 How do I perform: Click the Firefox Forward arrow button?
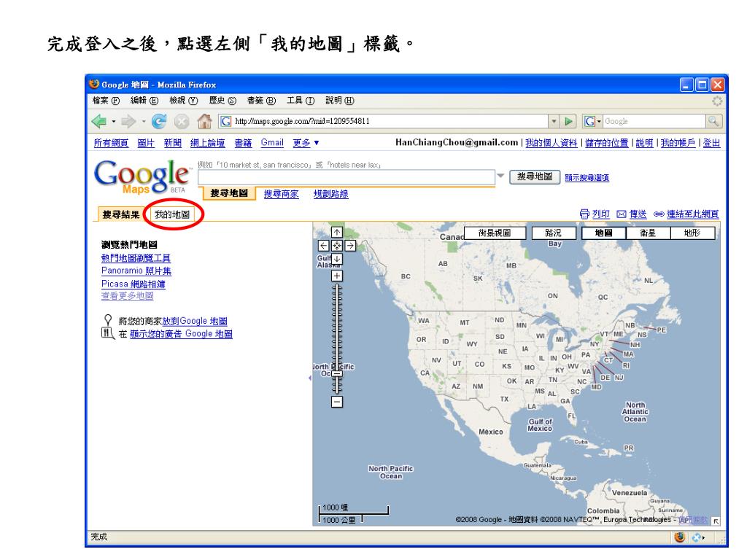pos(128,122)
